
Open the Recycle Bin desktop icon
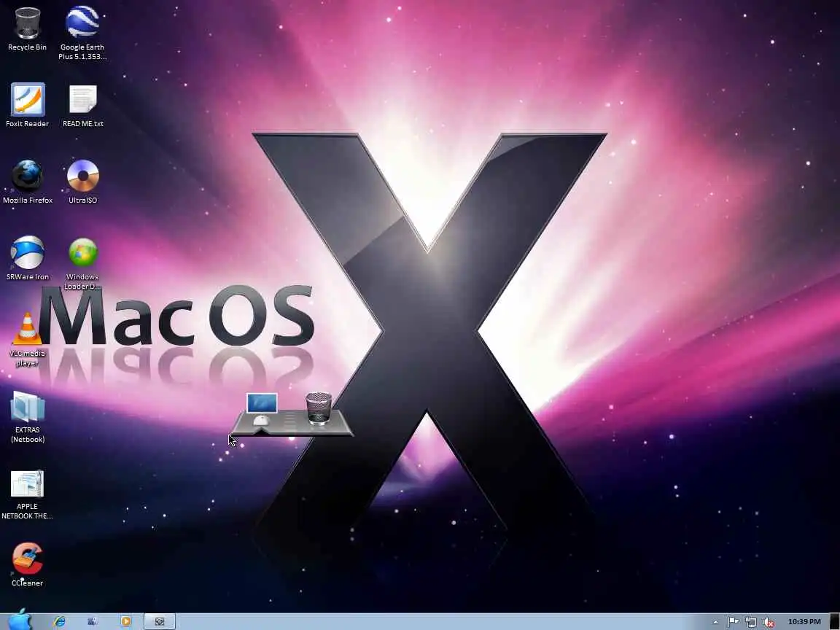click(27, 28)
